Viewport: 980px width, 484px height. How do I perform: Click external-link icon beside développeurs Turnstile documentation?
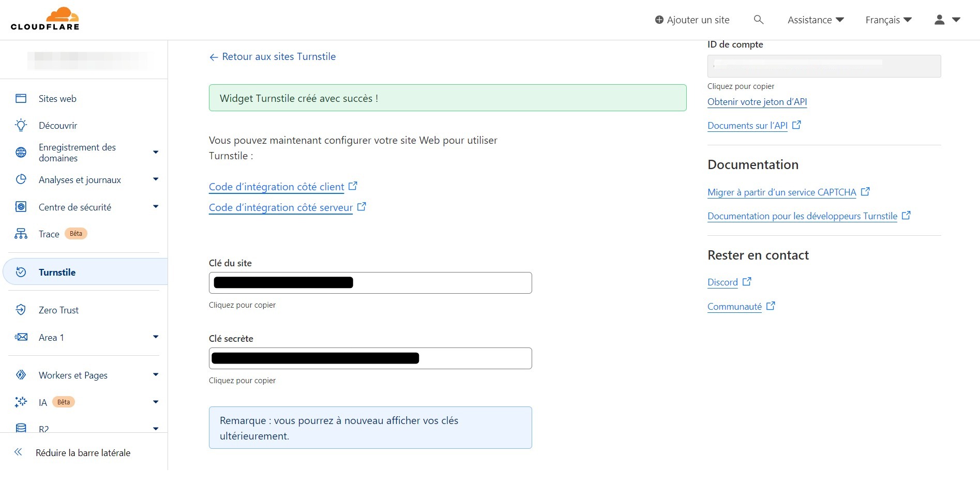906,215
